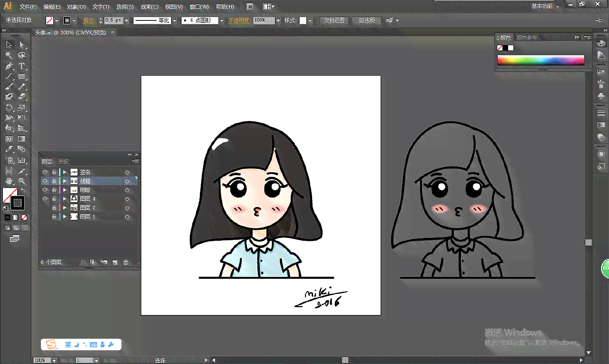Select the Column Graph tool
The width and height of the screenshot is (609, 364).
tap(22, 160)
